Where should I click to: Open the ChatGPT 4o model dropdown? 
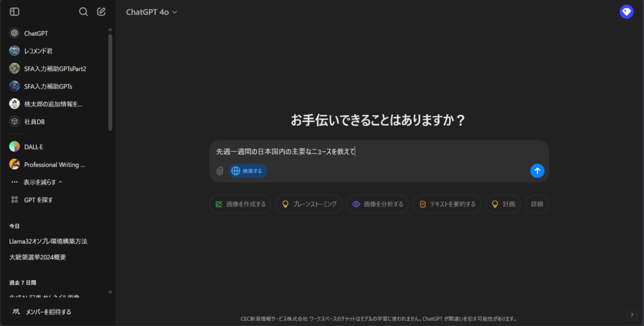click(x=152, y=12)
